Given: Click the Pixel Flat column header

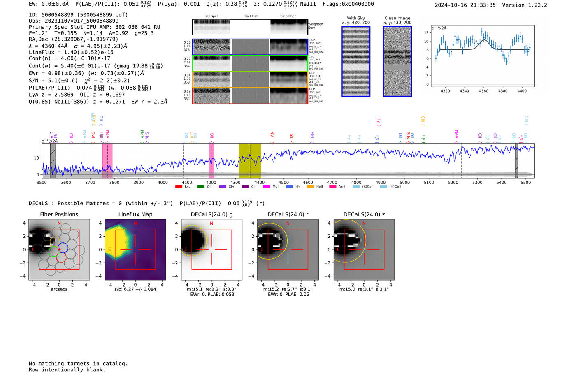Looking at the screenshot, I should coord(250,16).
